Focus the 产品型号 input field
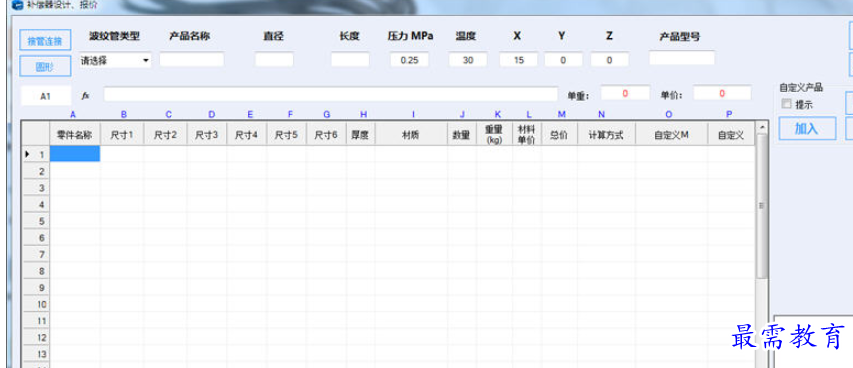This screenshot has width=853, height=368. [x=682, y=58]
